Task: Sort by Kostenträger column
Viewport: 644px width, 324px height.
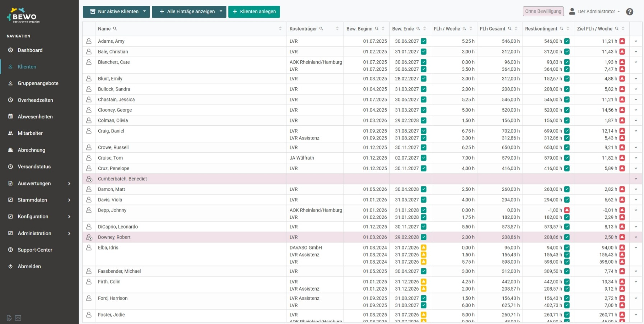Action: [337, 29]
